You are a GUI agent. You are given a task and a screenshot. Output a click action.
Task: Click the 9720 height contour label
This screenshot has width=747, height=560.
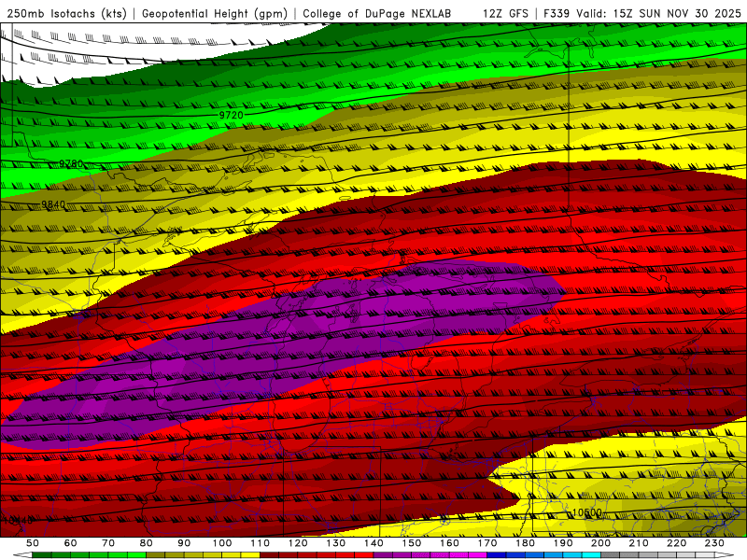click(231, 115)
